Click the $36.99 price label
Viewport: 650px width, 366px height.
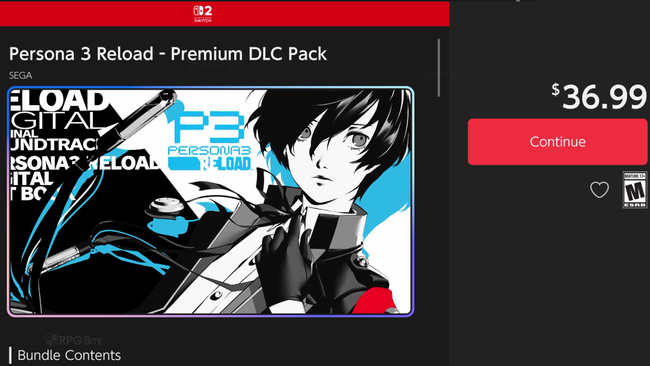(x=599, y=97)
